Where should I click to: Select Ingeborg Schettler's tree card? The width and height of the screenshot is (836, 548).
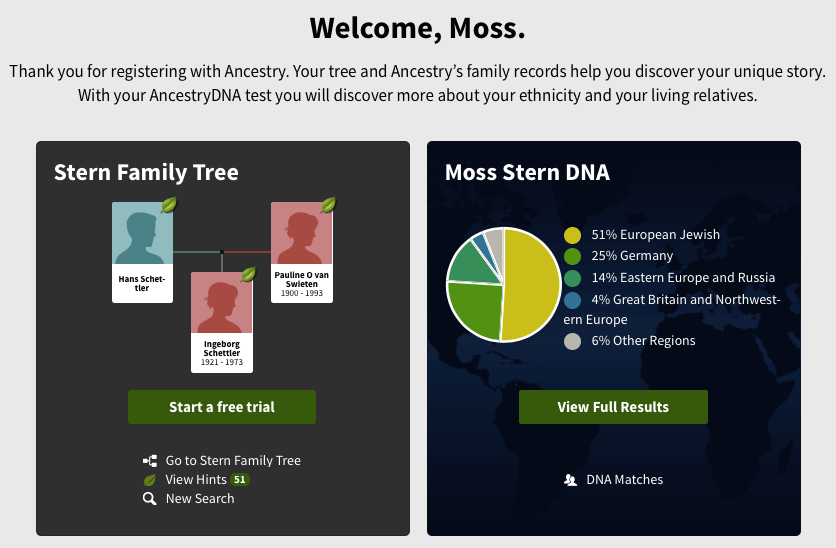(222, 320)
